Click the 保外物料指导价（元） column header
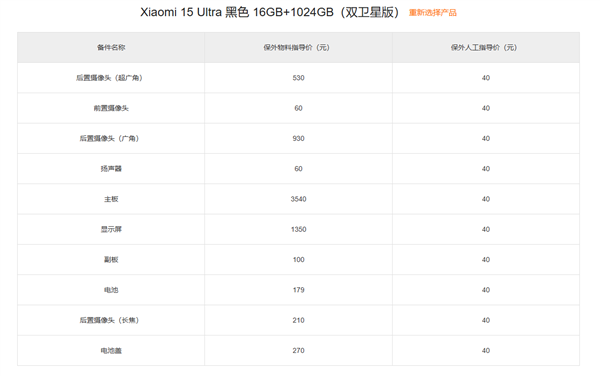Viewport: 600px width, 376px height. [298, 47]
